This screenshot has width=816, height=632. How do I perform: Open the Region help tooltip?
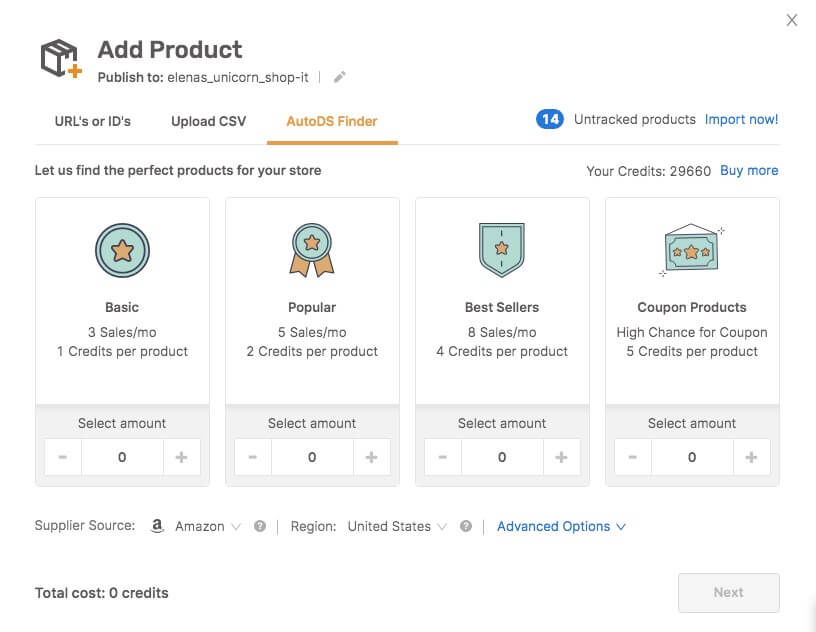tap(465, 525)
